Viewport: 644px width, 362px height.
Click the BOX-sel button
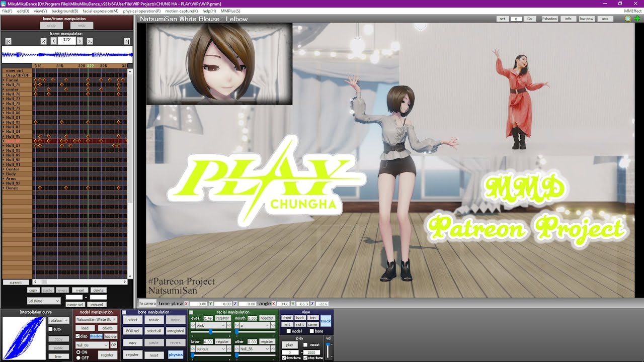point(132,331)
